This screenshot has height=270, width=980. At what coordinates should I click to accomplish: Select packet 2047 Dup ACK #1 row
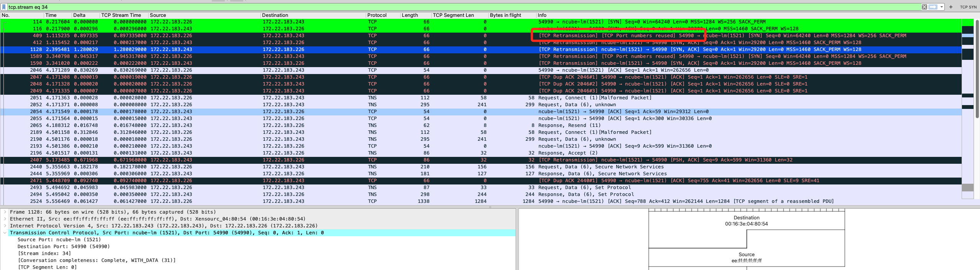point(481,77)
